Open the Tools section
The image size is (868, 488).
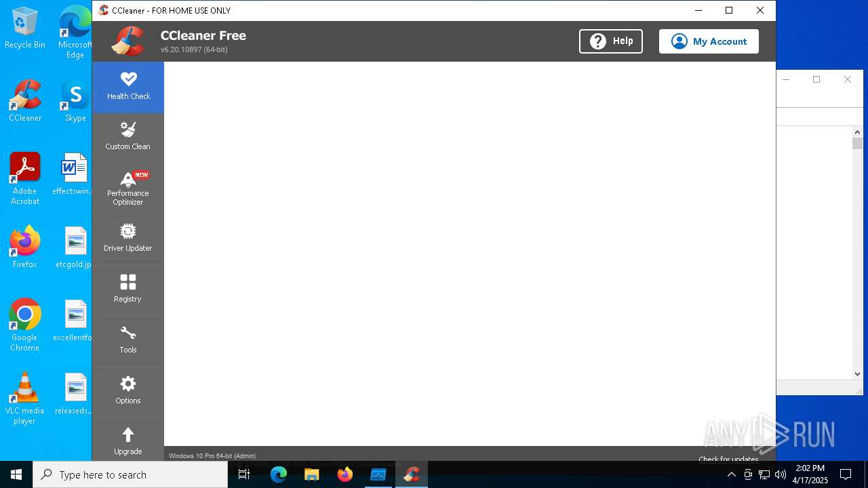point(128,341)
